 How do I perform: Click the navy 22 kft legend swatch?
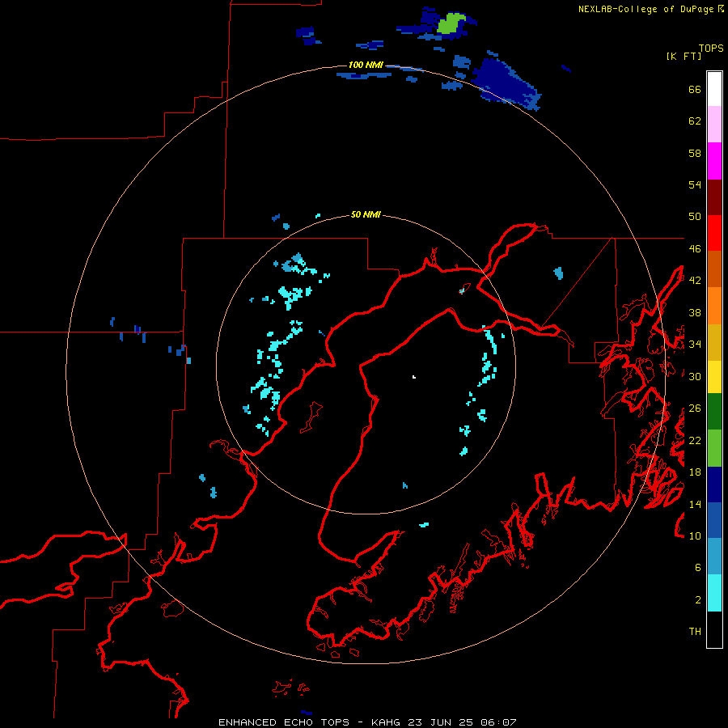pos(714,485)
